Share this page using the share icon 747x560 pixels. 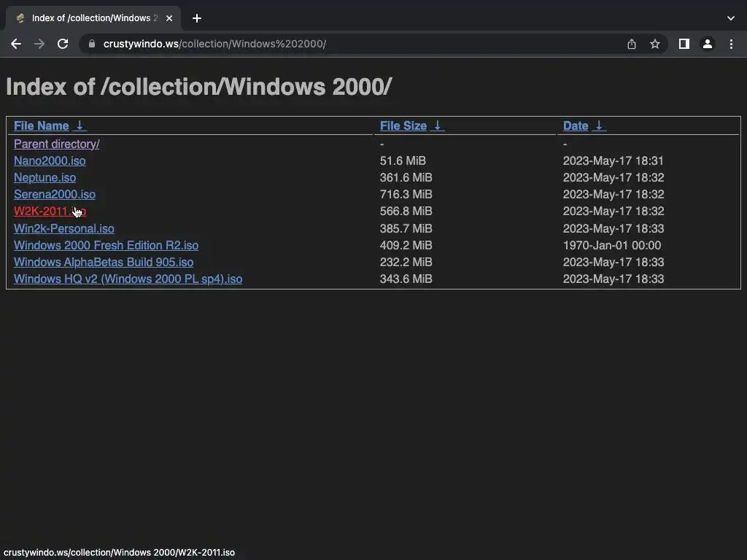632,44
